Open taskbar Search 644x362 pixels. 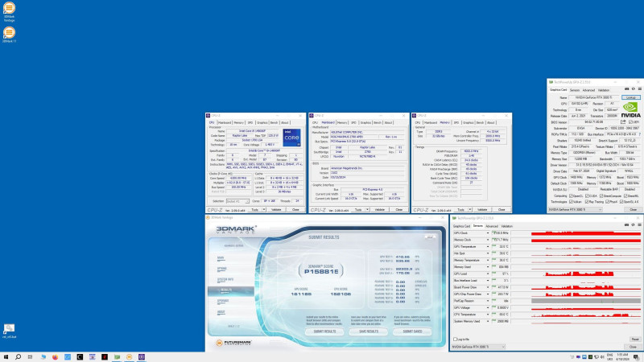tap(18, 357)
